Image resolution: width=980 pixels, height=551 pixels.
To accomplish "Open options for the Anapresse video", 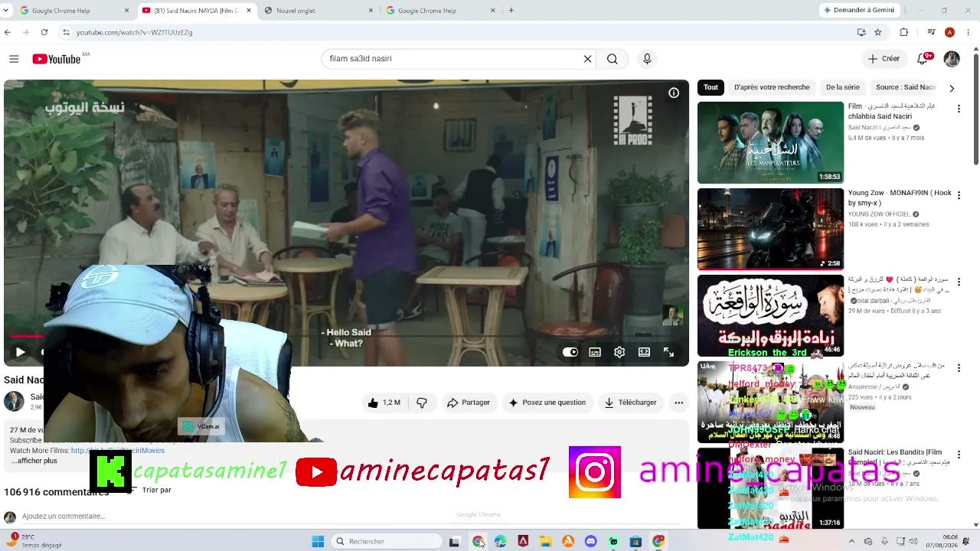I will [959, 368].
